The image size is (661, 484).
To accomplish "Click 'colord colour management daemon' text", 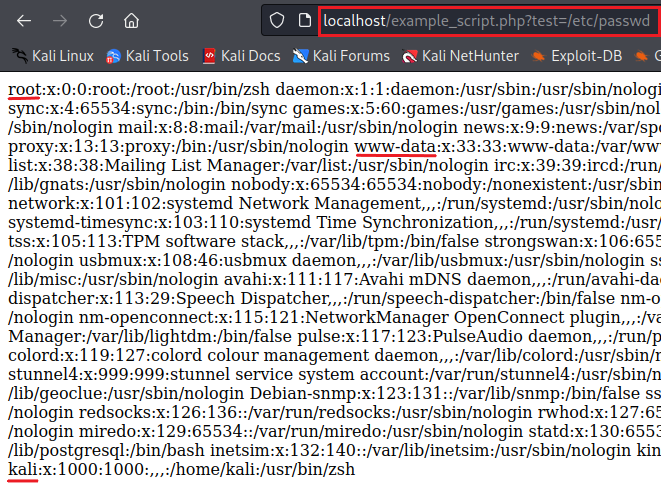I will tap(294, 355).
